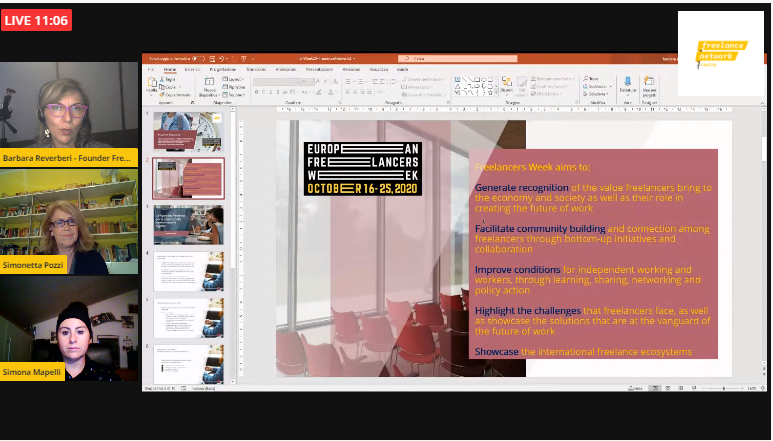Click the bulleted list icon
Viewport: 773px width, 441px height.
tap(348, 81)
